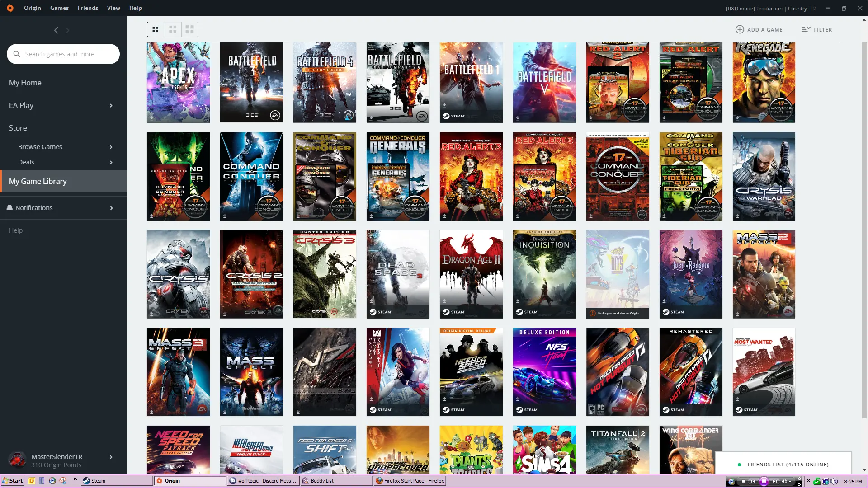Screen dimensions: 868x488
Task: Switch to Discord #offtopic taskbar window
Action: 263,481
